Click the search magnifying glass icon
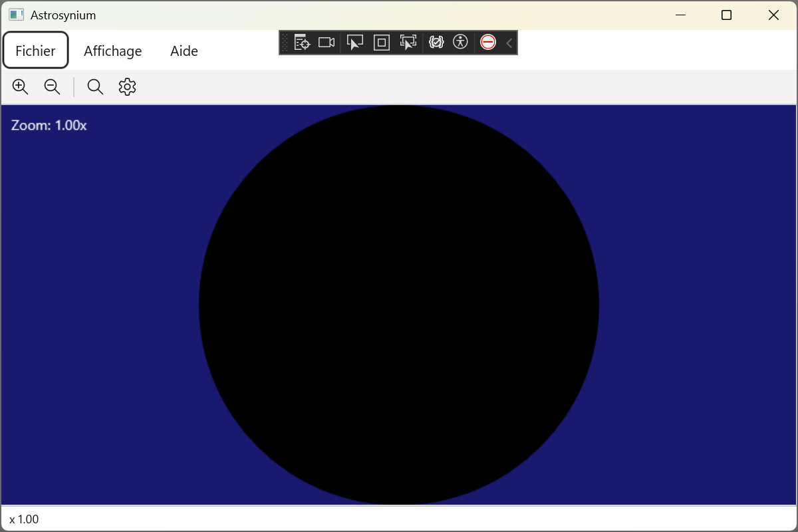Viewport: 798px width, 532px height. click(x=95, y=86)
